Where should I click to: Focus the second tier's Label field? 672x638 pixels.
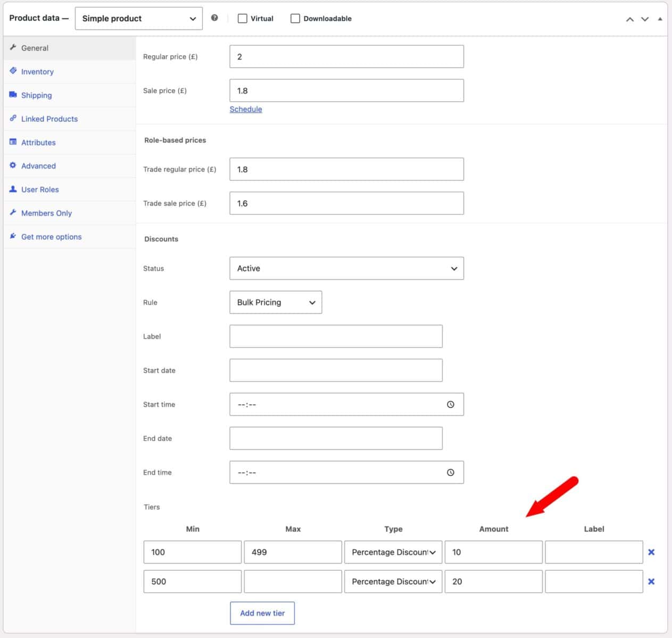(594, 582)
